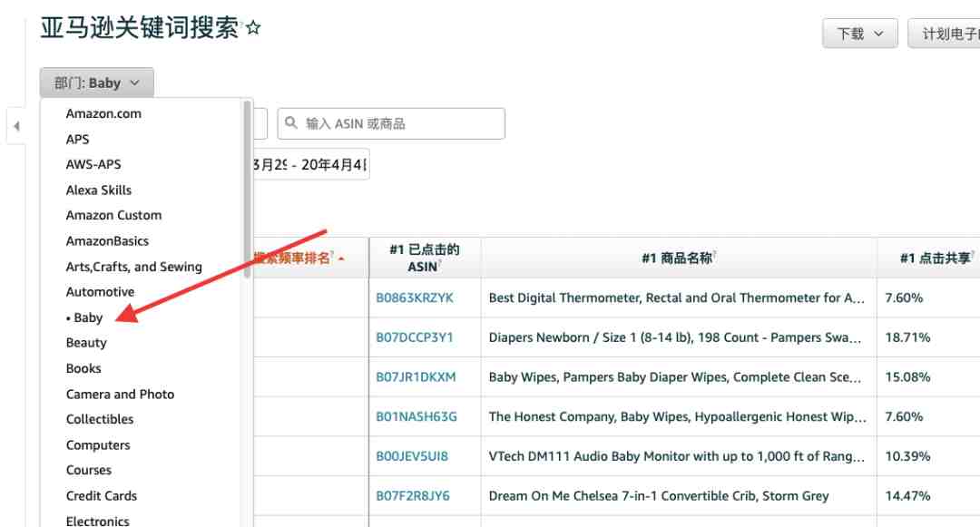Viewport: 980px width, 527px height.
Task: Click the Best Digital Thermometer product name
Action: tap(676, 298)
